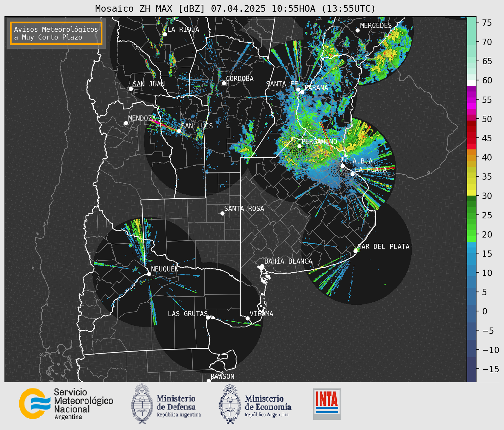Click the orange 40 dBZ band on scale
The width and height of the screenshot is (504, 430).
pos(471,158)
